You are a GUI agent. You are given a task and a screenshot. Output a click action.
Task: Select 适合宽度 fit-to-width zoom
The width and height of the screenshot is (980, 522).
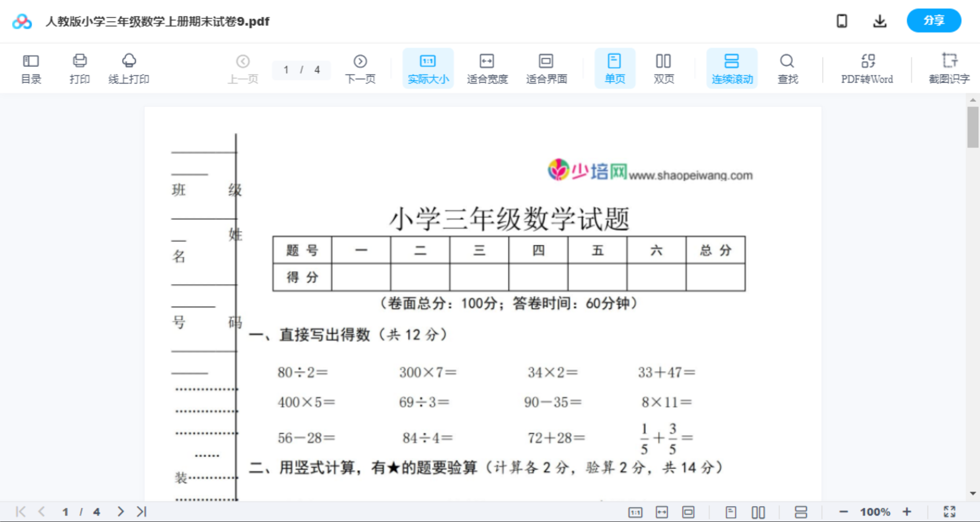[487, 68]
